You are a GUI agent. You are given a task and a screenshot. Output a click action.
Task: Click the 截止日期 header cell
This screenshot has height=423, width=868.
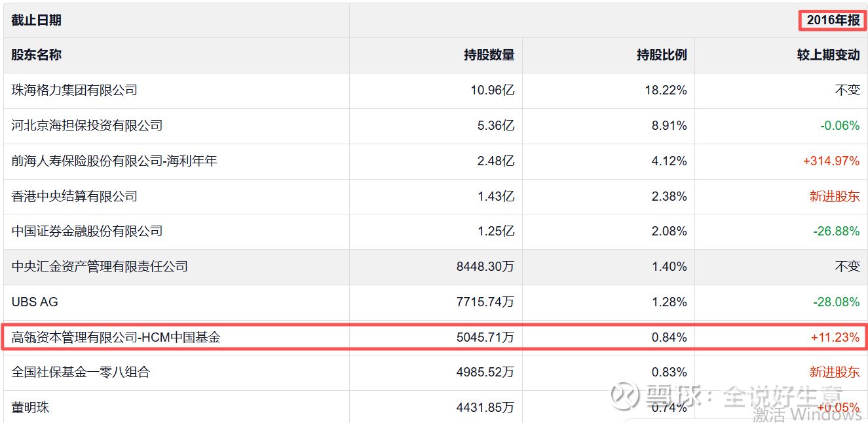click(x=36, y=20)
